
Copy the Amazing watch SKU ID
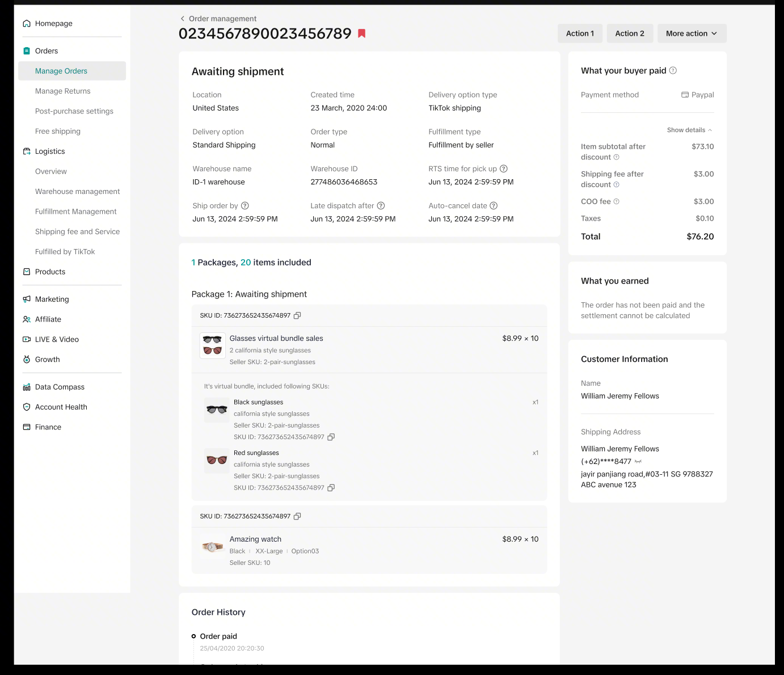click(x=297, y=516)
